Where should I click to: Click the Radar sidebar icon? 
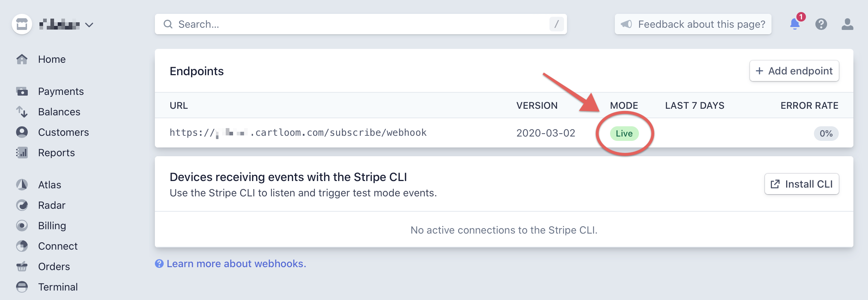pos(22,205)
